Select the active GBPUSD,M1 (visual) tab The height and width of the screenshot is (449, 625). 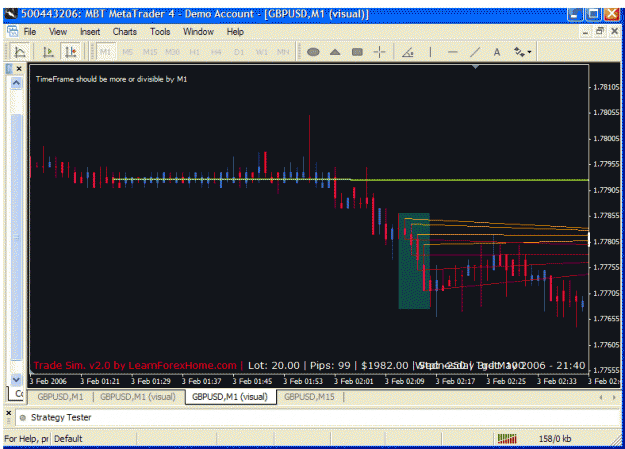(x=230, y=397)
